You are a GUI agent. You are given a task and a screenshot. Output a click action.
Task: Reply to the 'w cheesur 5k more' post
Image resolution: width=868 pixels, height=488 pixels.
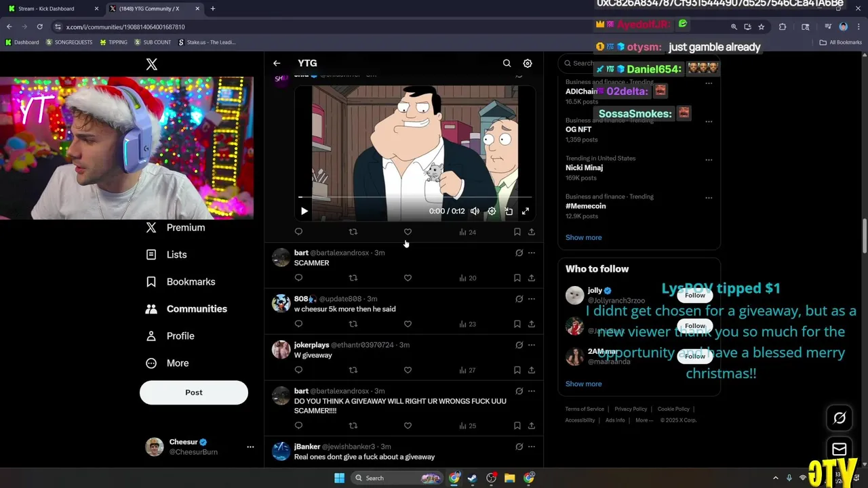298,324
